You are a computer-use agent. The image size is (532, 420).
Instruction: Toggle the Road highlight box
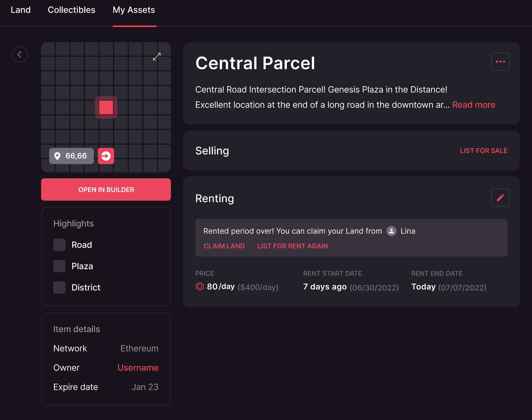click(x=59, y=245)
